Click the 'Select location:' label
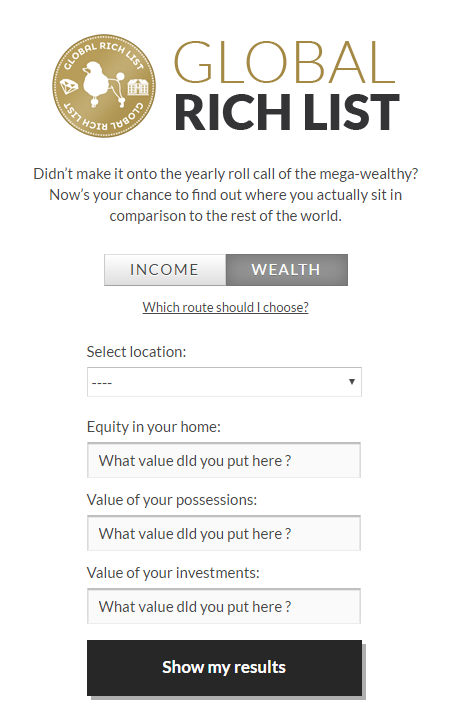456x726 pixels. point(136,352)
